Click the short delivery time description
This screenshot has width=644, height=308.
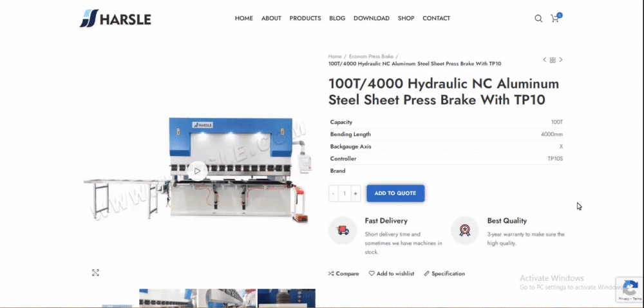pos(403,243)
